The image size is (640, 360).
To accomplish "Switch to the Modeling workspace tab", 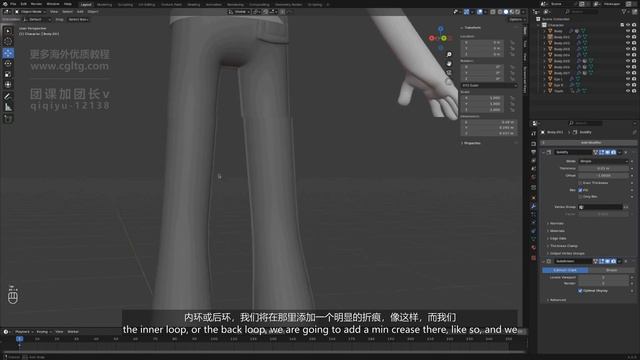I will coord(104,4).
